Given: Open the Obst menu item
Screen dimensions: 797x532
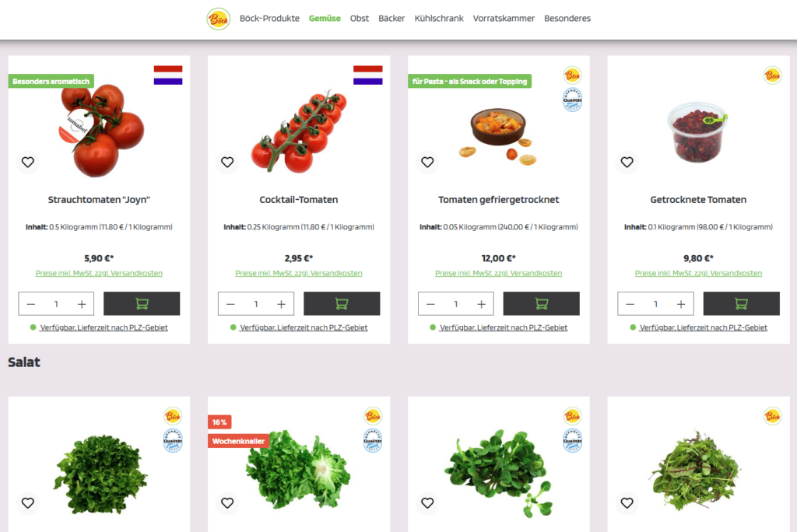Looking at the screenshot, I should tap(360, 19).
